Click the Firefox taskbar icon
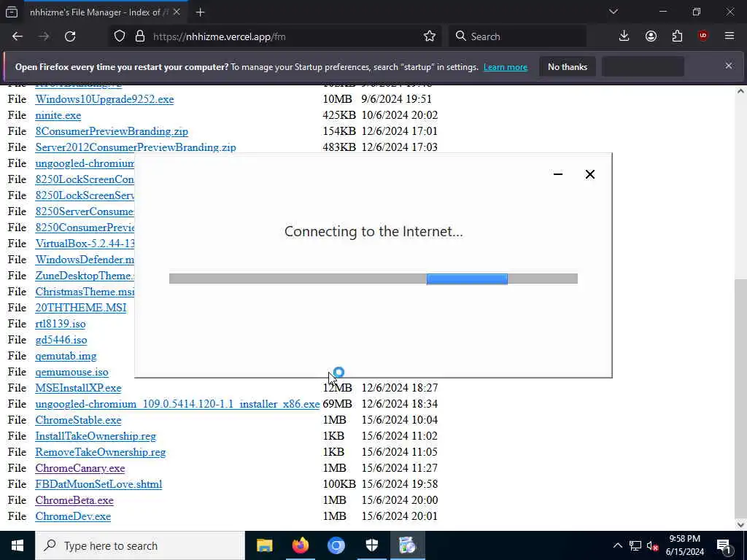The image size is (747, 560). pos(300,545)
